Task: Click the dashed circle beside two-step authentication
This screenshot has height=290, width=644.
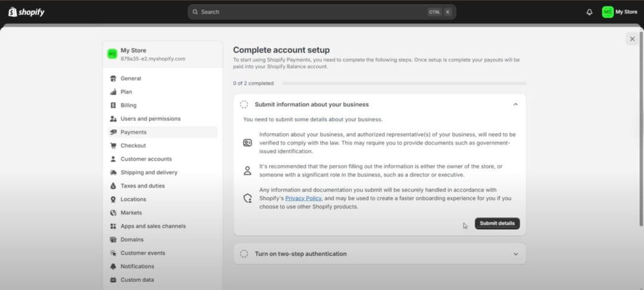Action: pos(244,254)
